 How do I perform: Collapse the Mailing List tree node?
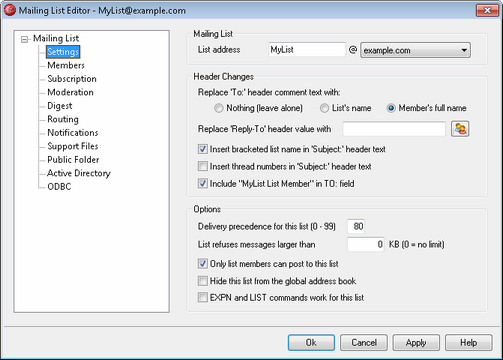[24, 39]
